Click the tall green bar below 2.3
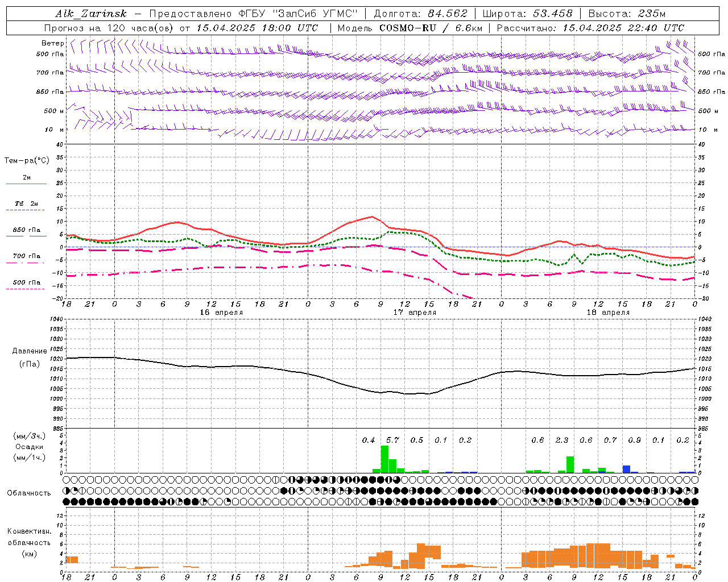The height and width of the screenshot is (582, 728). coord(570,464)
